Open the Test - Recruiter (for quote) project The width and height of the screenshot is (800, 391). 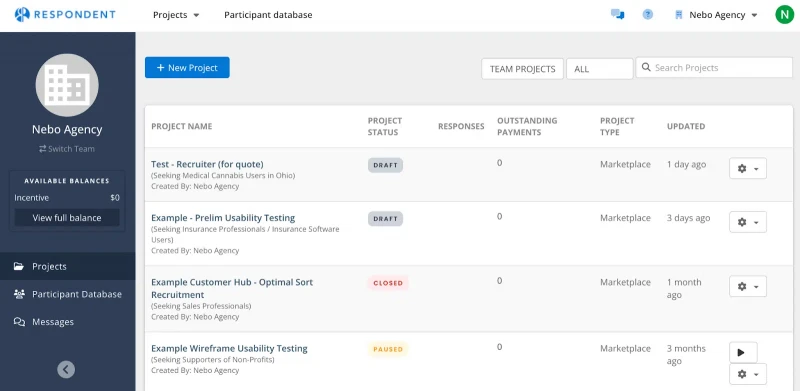point(207,164)
